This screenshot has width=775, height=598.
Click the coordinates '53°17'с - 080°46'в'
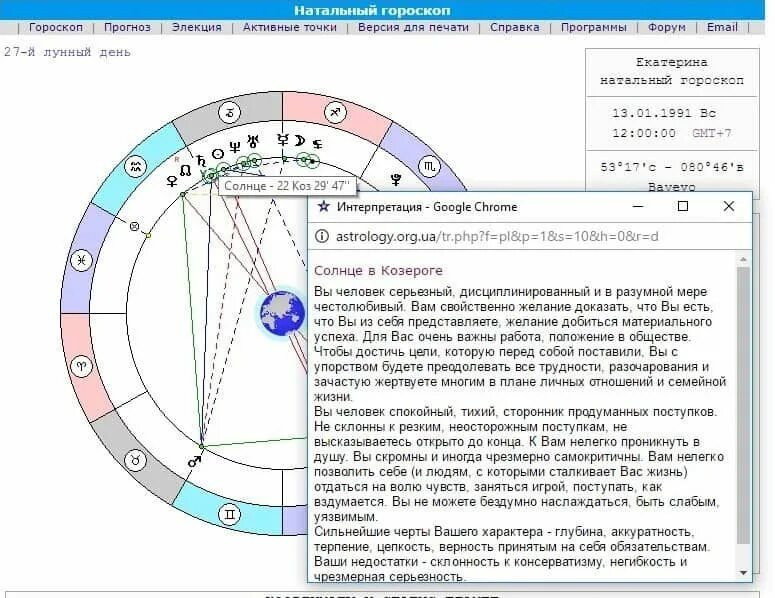pos(672,167)
